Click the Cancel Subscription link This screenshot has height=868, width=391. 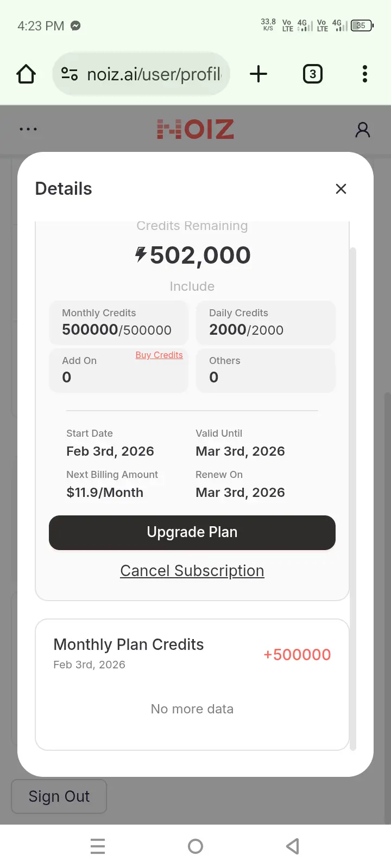[192, 571]
